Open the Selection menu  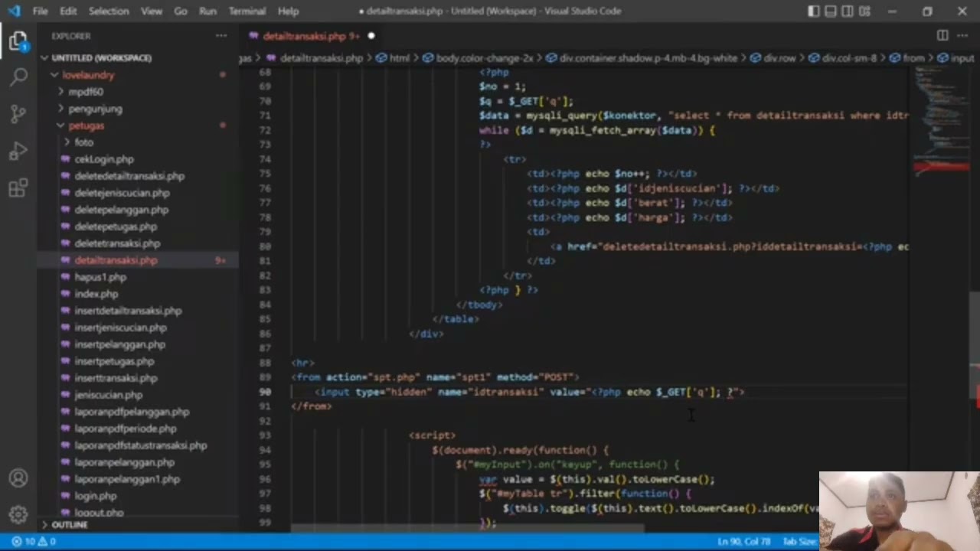pos(108,11)
